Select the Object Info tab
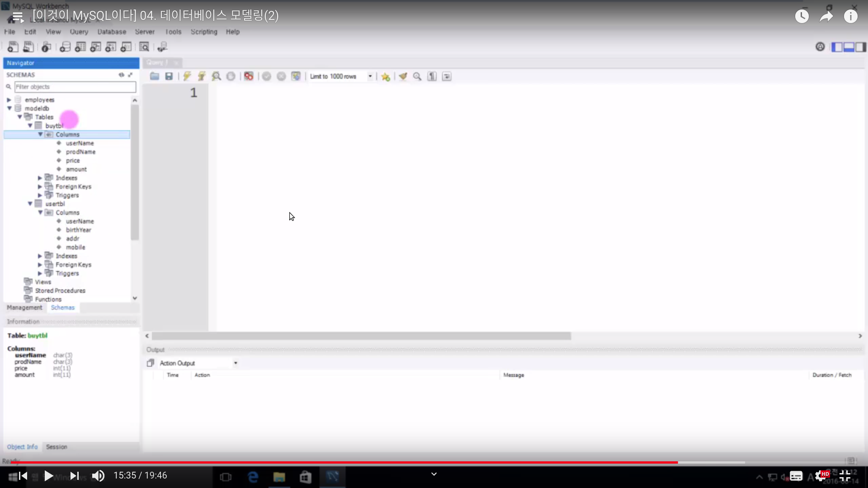 pyautogui.click(x=22, y=447)
